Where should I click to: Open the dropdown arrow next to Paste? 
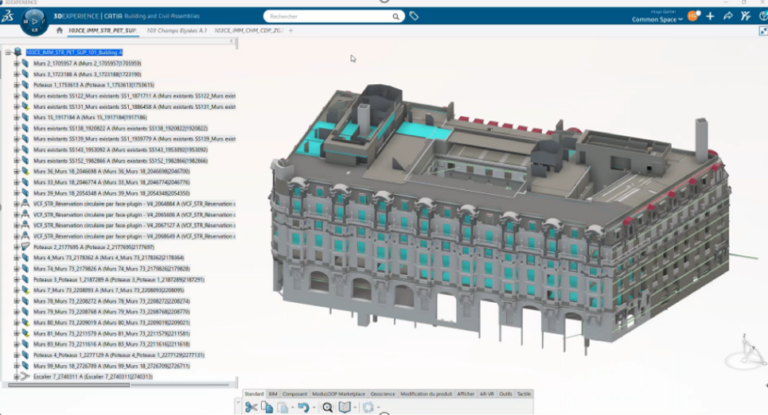tap(292, 408)
